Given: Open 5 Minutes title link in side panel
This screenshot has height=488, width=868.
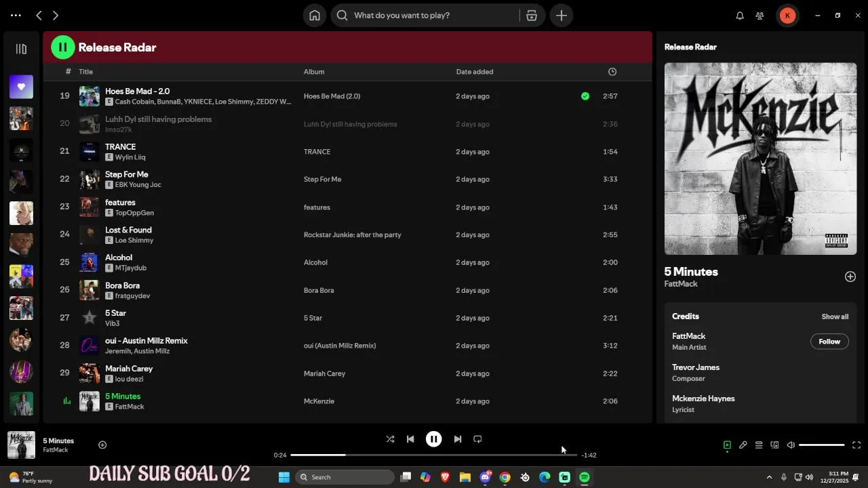Looking at the screenshot, I should click(x=691, y=272).
